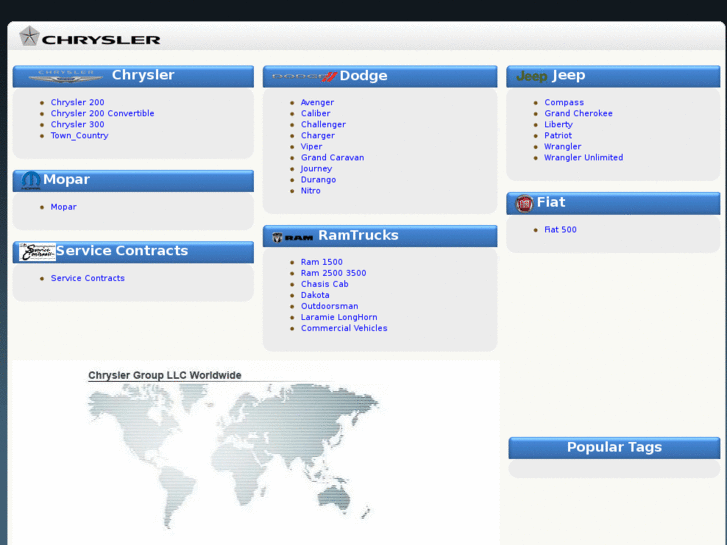Select the Grand Caravan link
Screen dimensions: 727x545
pyautogui.click(x=332, y=158)
